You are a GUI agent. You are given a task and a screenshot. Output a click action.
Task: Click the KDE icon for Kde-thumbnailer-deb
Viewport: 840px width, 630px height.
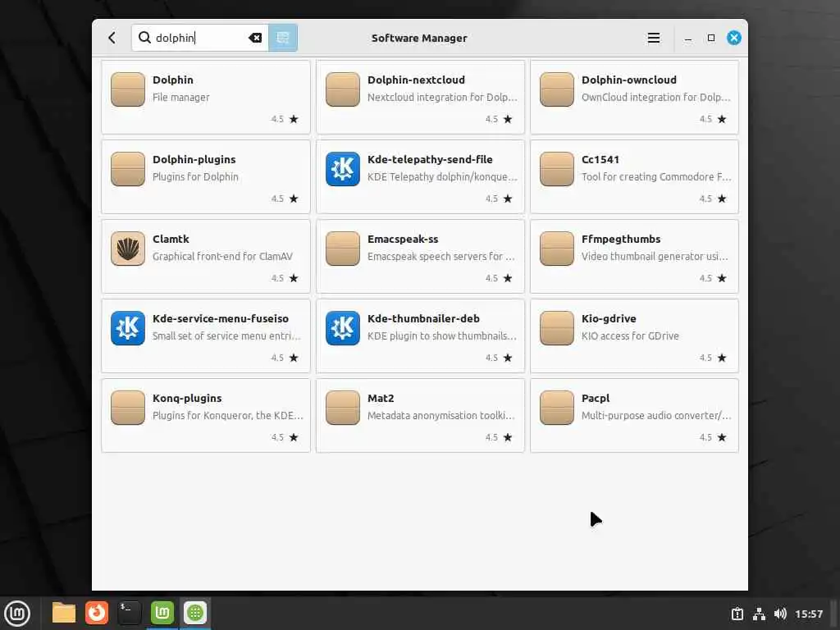[x=342, y=328]
